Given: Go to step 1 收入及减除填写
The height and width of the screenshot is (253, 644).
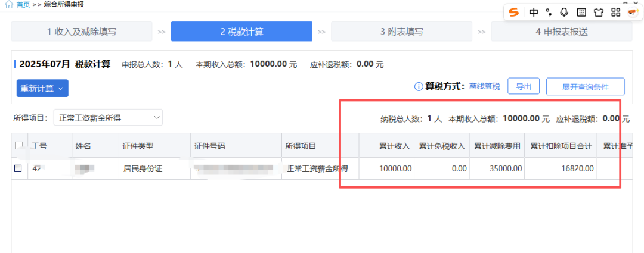Looking at the screenshot, I should coord(82,32).
